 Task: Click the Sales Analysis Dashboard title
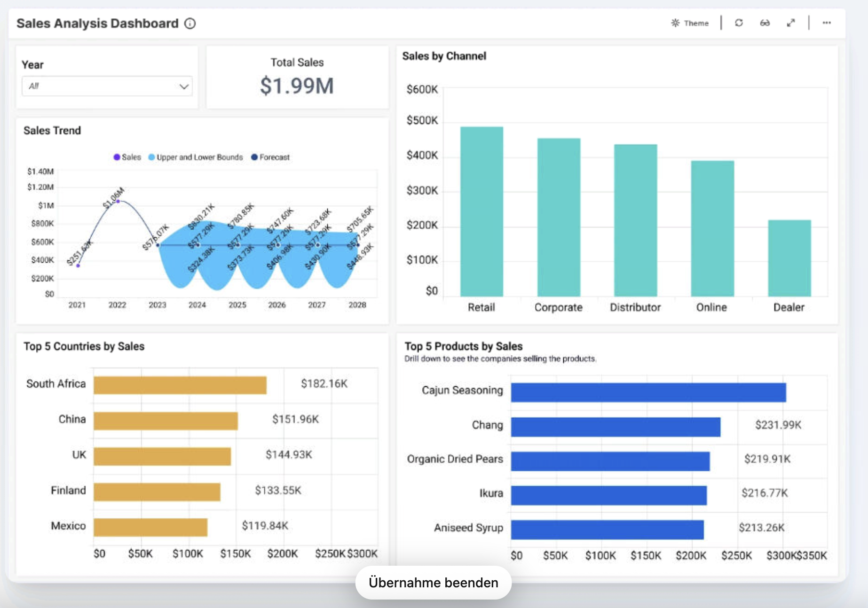click(x=97, y=23)
